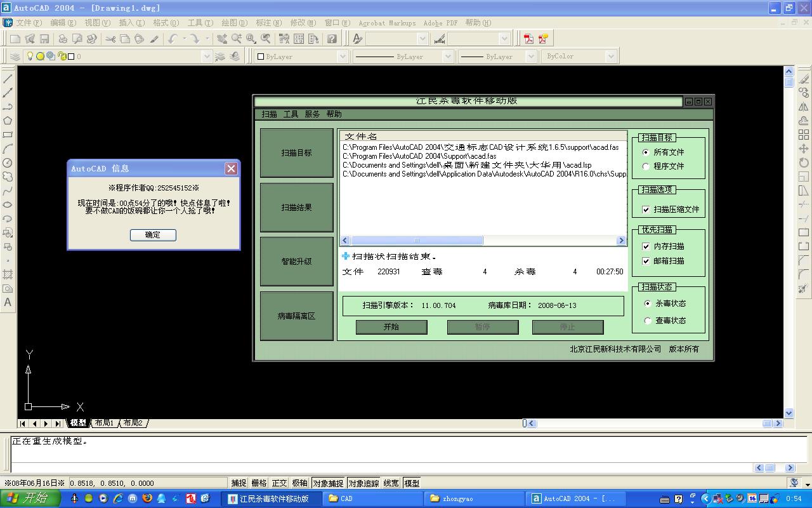Open the 文件(F) menu
Screen dimensions: 812x508
coord(29,23)
